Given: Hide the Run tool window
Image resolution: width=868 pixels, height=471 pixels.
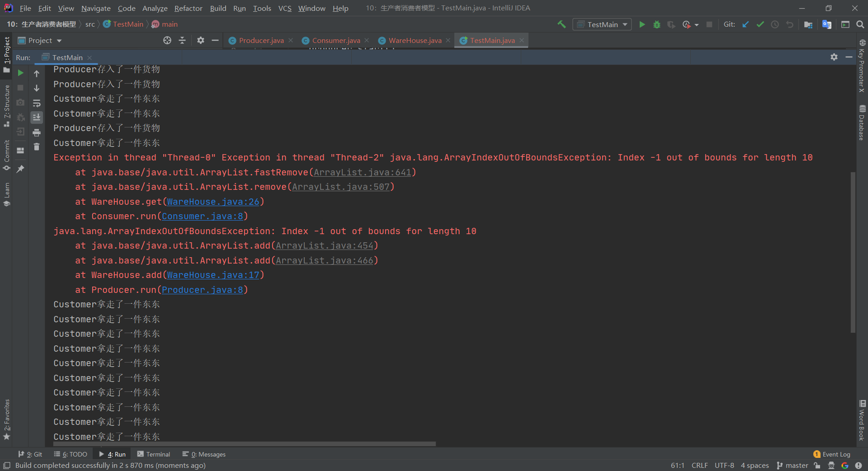Looking at the screenshot, I should (849, 57).
